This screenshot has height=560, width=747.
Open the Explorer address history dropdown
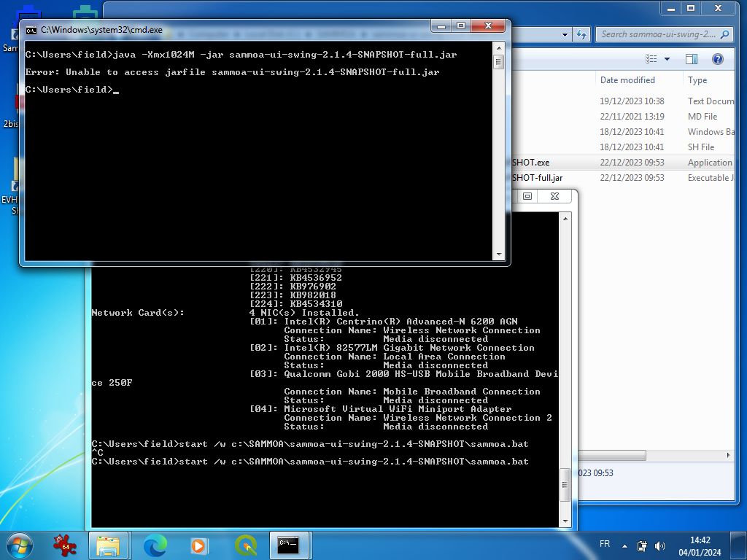(565, 34)
